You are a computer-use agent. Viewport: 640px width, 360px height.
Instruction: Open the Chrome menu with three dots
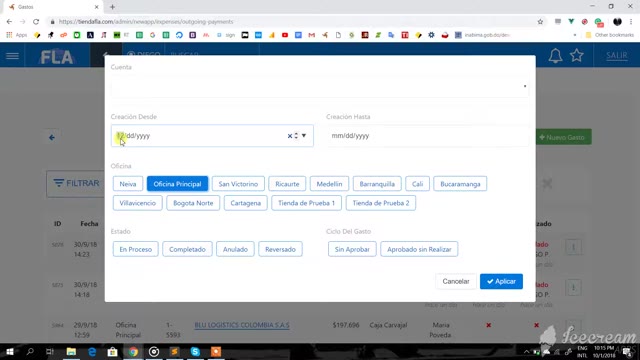[631, 22]
